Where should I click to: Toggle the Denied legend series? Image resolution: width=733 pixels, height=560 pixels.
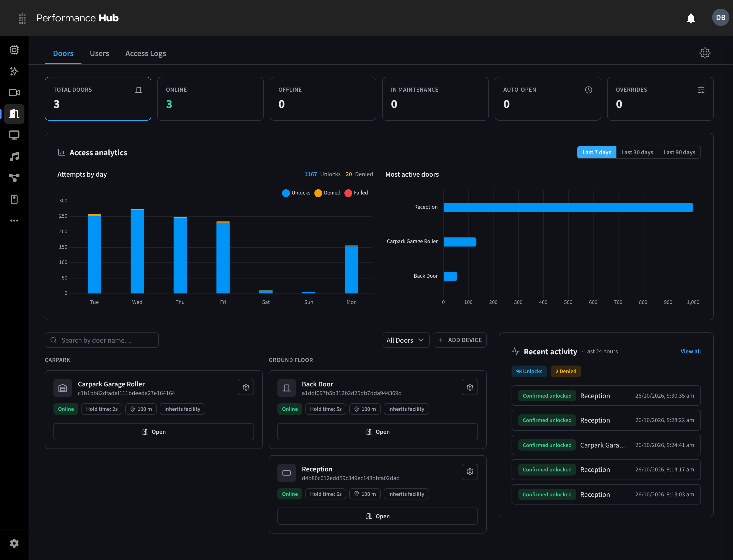(327, 193)
